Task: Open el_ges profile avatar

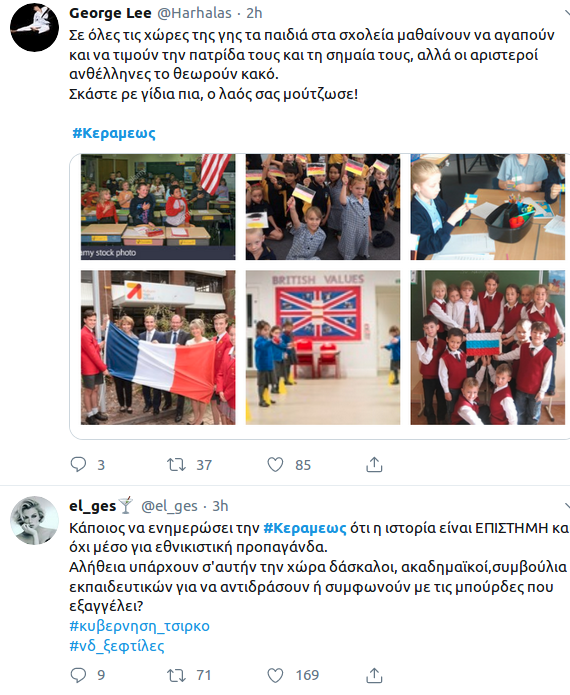Action: 35,520
